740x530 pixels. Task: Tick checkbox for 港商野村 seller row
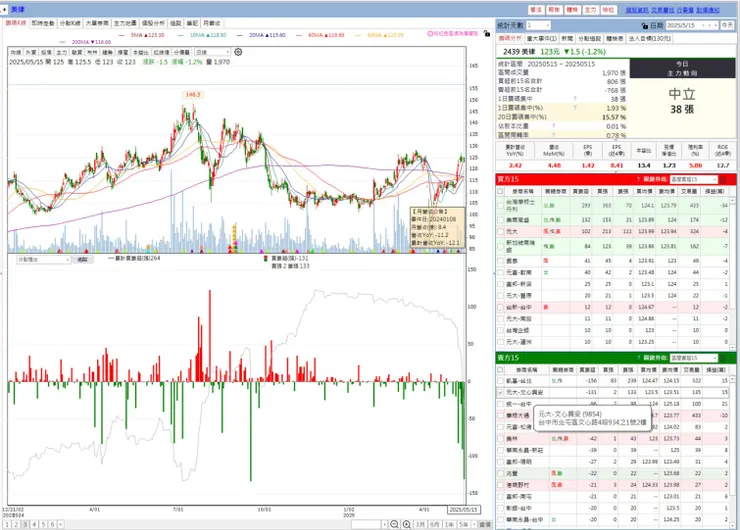[x=500, y=485]
